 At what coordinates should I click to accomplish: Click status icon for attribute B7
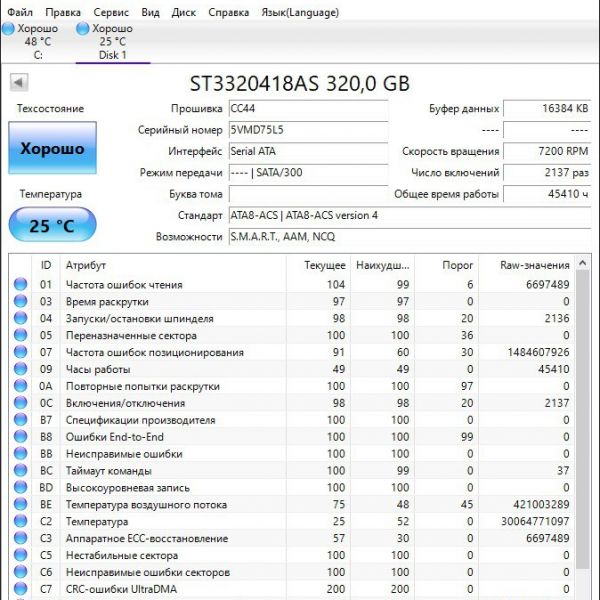click(21, 420)
